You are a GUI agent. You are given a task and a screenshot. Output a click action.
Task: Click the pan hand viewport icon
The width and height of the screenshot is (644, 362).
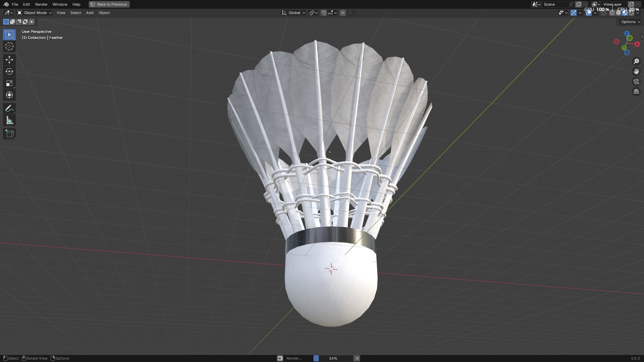point(636,71)
